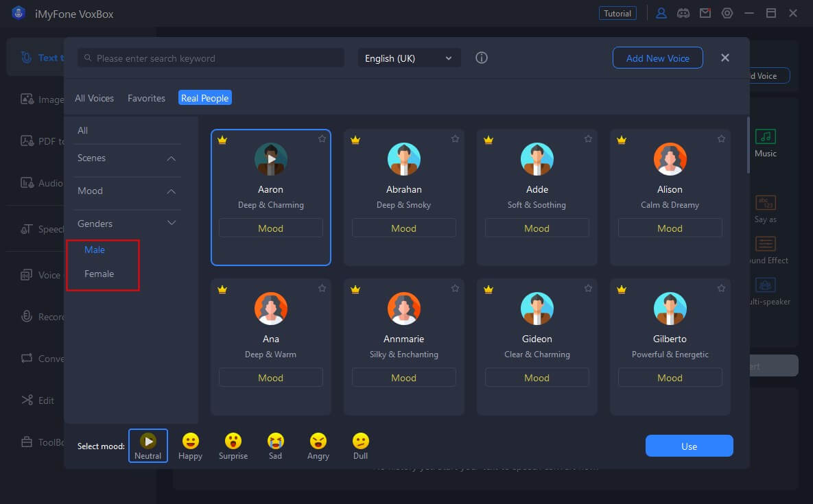Open Mood options for Gilberto
The width and height of the screenshot is (813, 504).
[670, 378]
